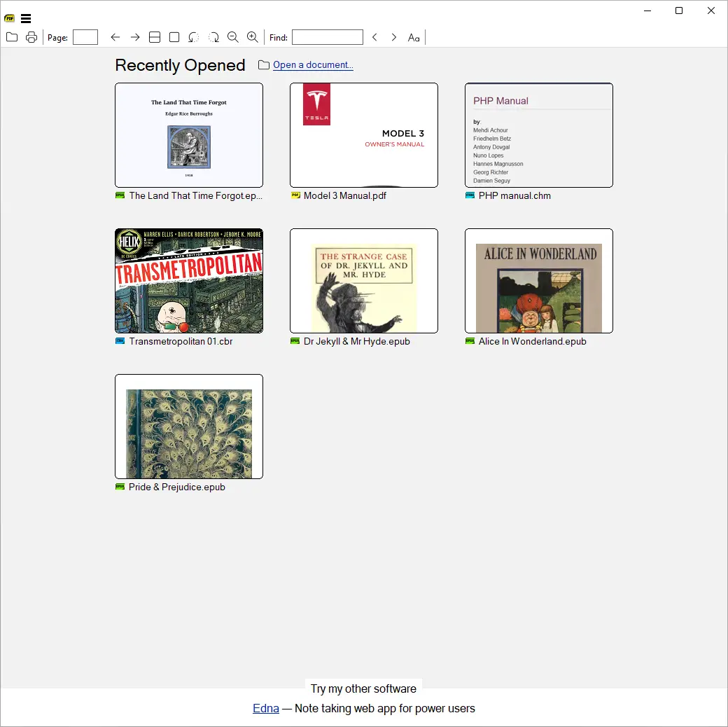The image size is (728, 727).
Task: Minimize the window
Action: pyautogui.click(x=647, y=11)
